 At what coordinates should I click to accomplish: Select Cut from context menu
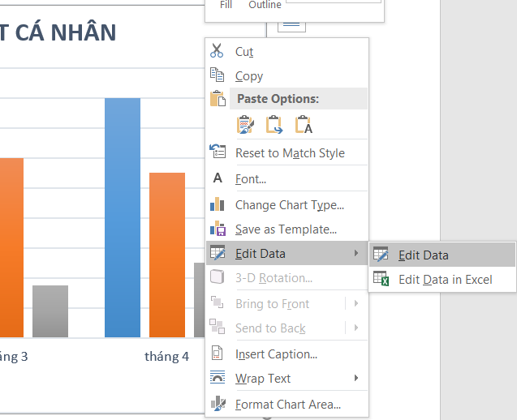(x=287, y=51)
